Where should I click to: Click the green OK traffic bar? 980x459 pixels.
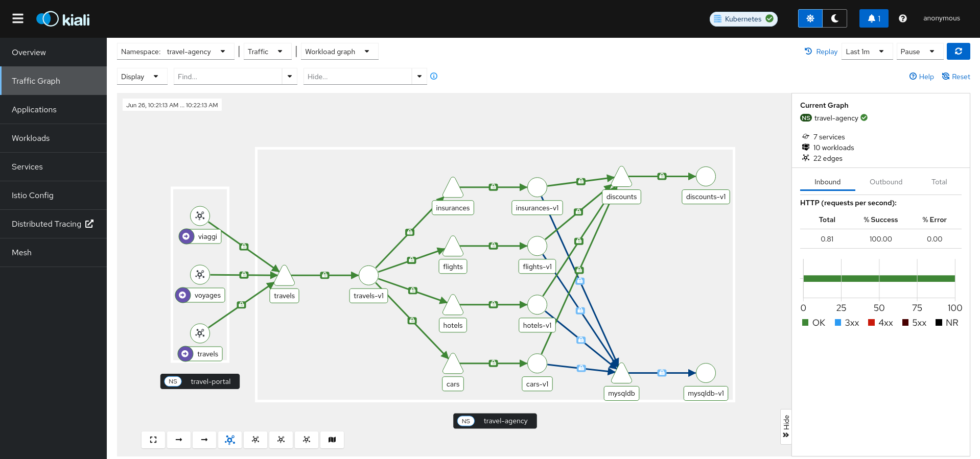[879, 279]
